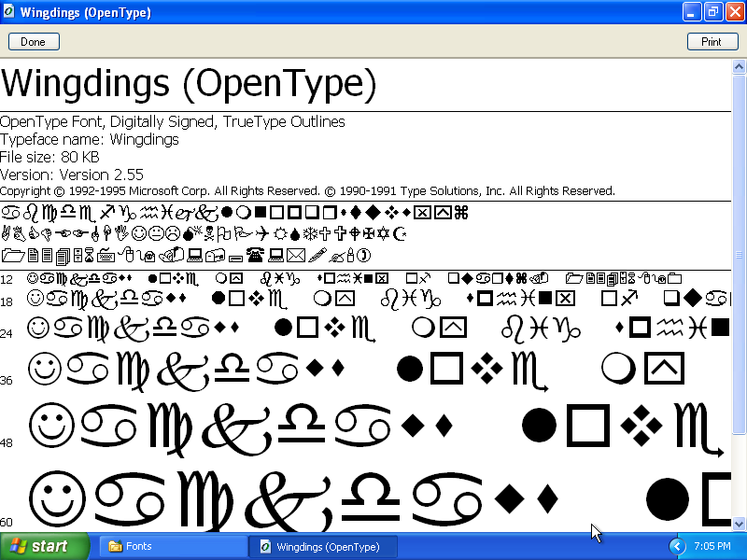Image resolution: width=747 pixels, height=560 pixels.
Task: Click the hollow square glyph in 48pt row
Action: (588, 426)
